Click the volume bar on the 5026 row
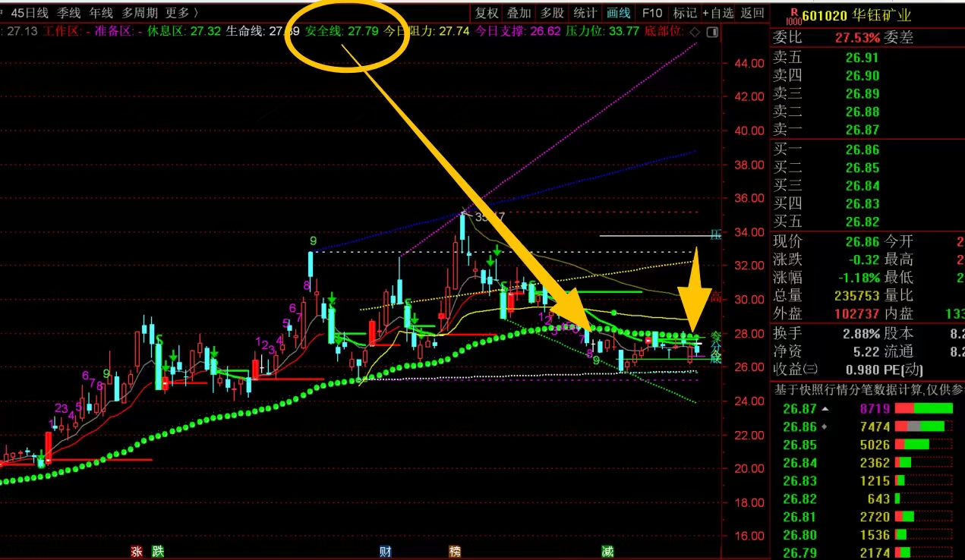 pos(912,445)
